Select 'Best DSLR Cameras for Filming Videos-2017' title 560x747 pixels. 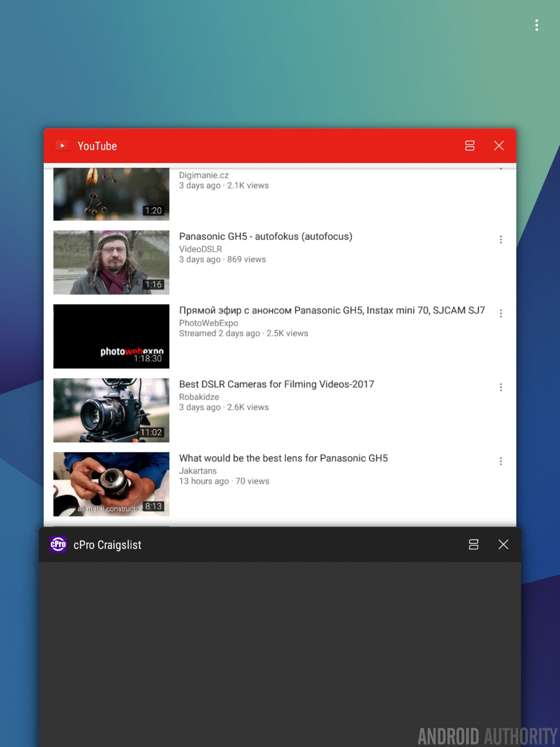point(276,384)
